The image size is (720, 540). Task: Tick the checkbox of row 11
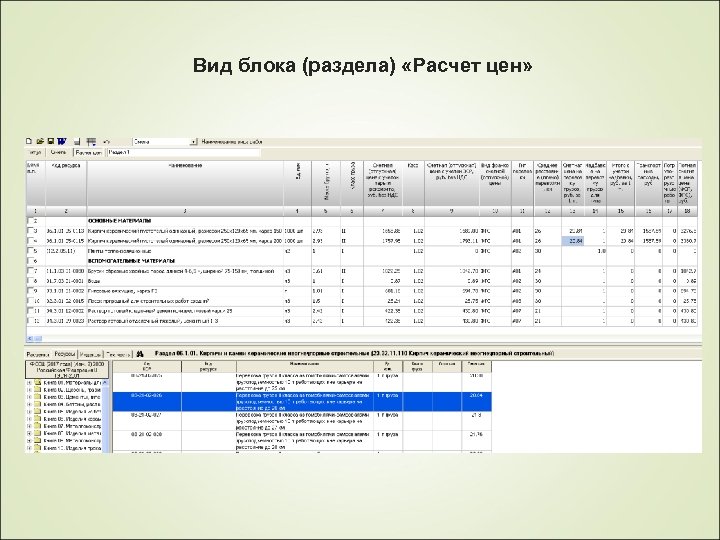pos(31,311)
